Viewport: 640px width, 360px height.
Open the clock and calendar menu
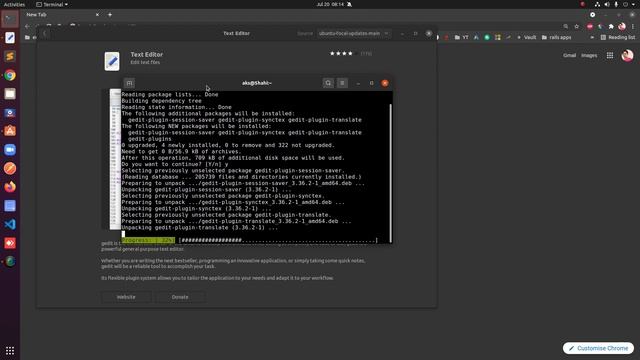point(330,4)
